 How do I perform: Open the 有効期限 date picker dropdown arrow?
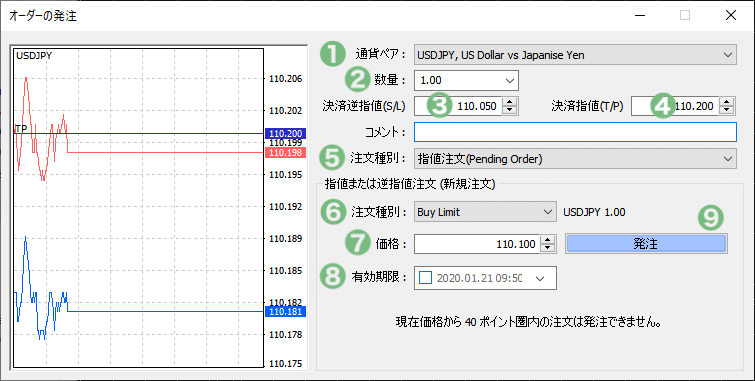[x=540, y=278]
